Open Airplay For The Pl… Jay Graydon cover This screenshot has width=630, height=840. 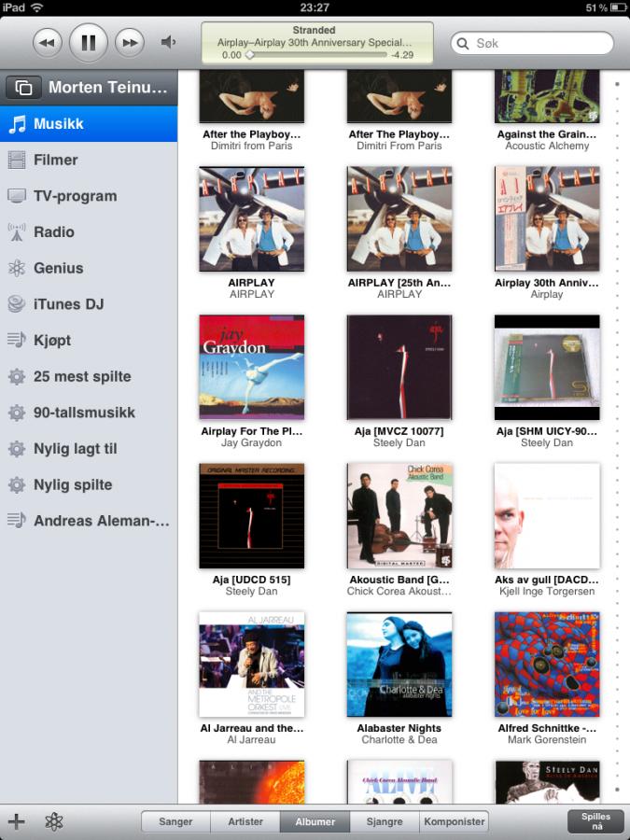252,367
